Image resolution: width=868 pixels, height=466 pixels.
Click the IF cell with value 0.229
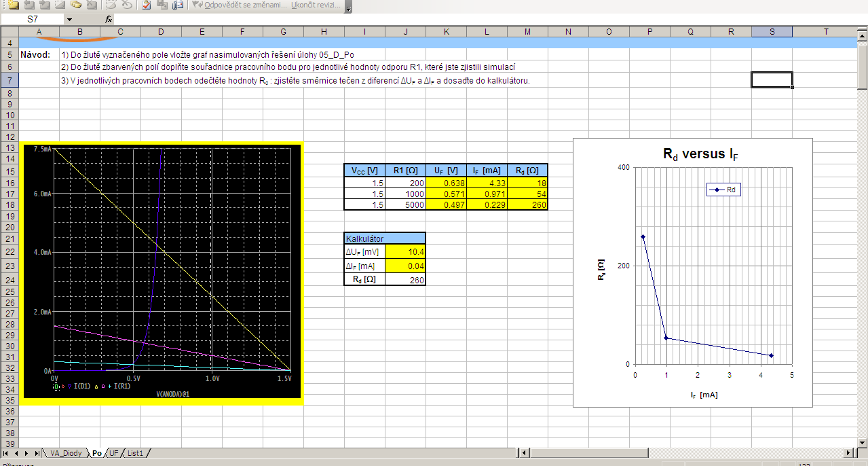[x=487, y=204]
